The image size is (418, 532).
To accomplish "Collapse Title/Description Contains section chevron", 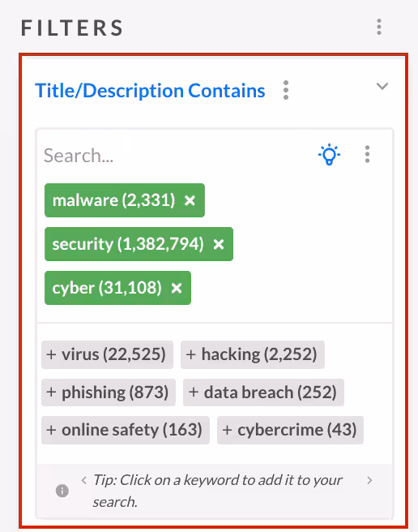I will pyautogui.click(x=382, y=86).
